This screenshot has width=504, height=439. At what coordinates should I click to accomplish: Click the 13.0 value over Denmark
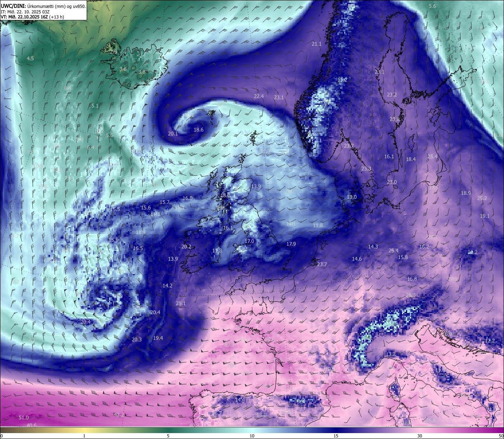point(352,197)
